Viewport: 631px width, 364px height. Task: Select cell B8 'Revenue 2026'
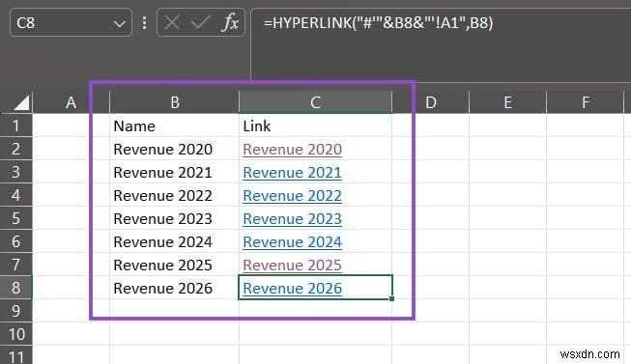174,289
